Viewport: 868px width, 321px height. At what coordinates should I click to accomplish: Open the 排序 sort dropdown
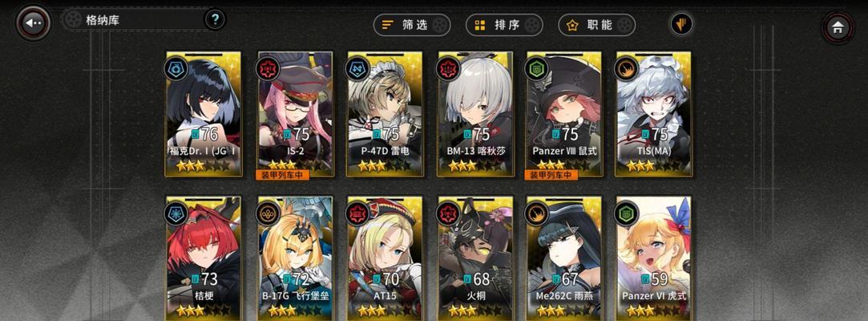coord(504,25)
